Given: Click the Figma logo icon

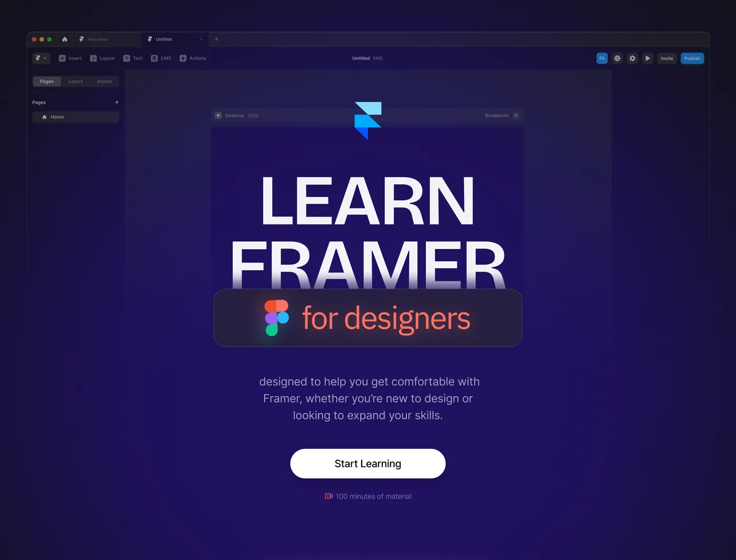Looking at the screenshot, I should [x=277, y=318].
